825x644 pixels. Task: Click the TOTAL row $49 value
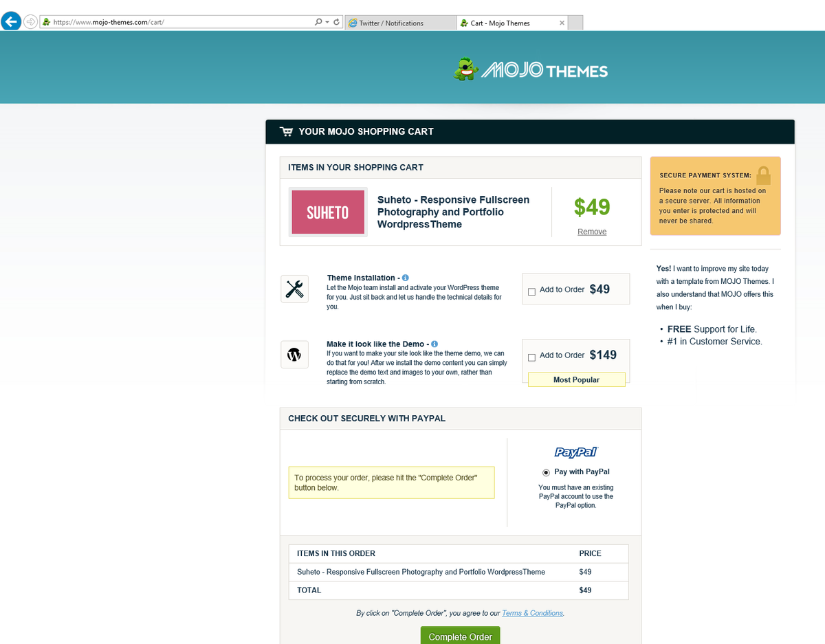click(x=585, y=590)
